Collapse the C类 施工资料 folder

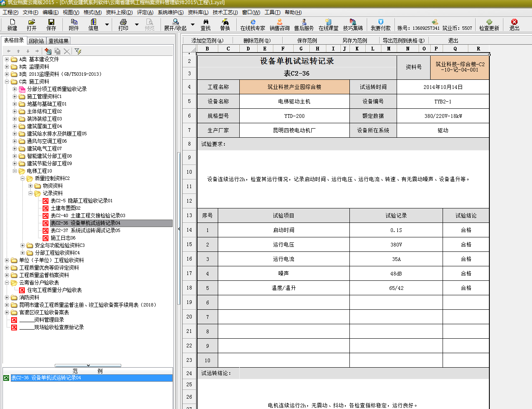pos(7,81)
